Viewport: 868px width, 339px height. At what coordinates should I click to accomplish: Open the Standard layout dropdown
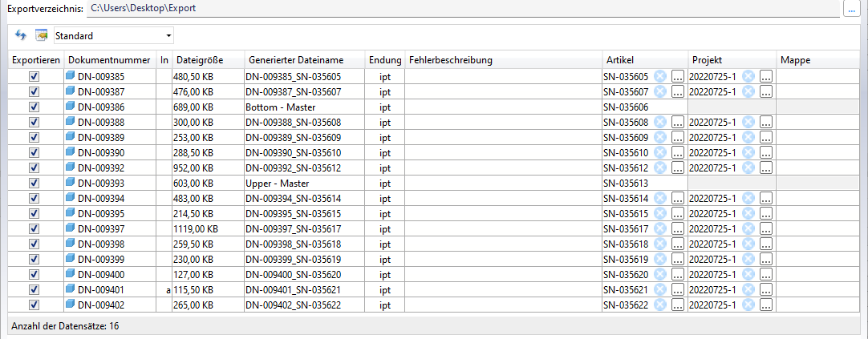pyautogui.click(x=168, y=36)
